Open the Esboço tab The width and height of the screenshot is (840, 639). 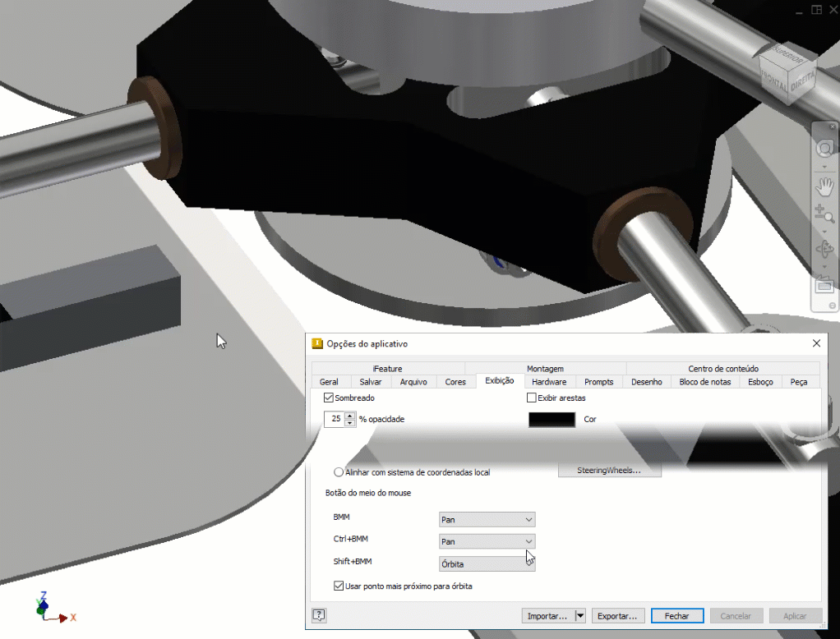tap(761, 382)
